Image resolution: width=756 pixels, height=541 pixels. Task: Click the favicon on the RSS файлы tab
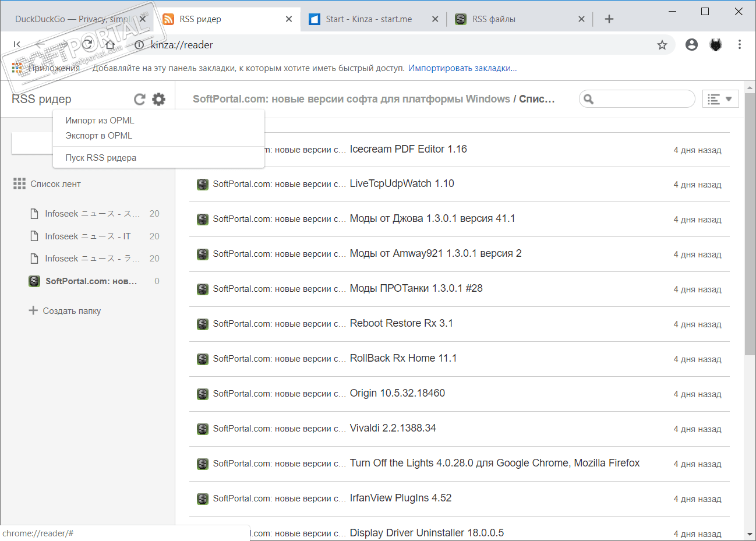(x=461, y=19)
